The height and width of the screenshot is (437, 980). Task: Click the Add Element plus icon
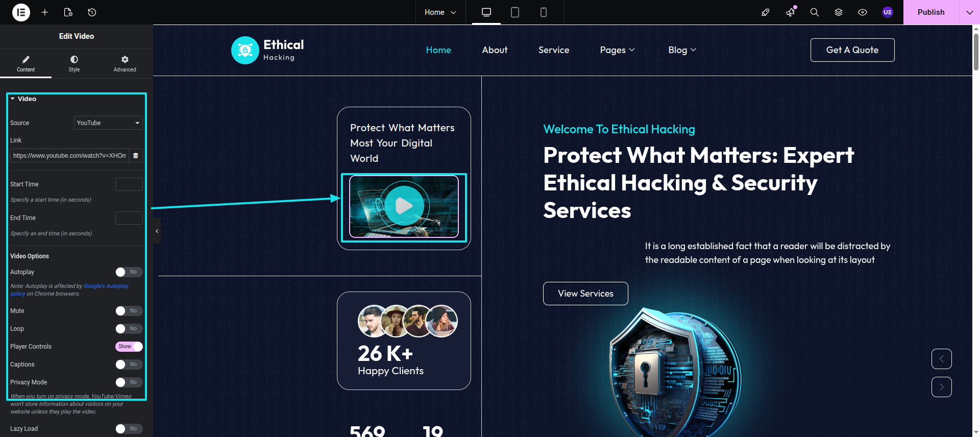45,12
